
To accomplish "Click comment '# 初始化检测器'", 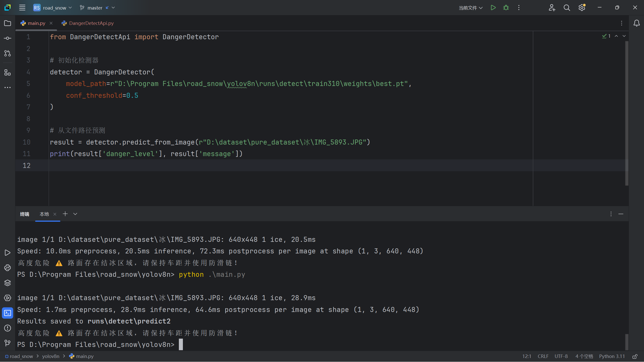I will point(74,60).
